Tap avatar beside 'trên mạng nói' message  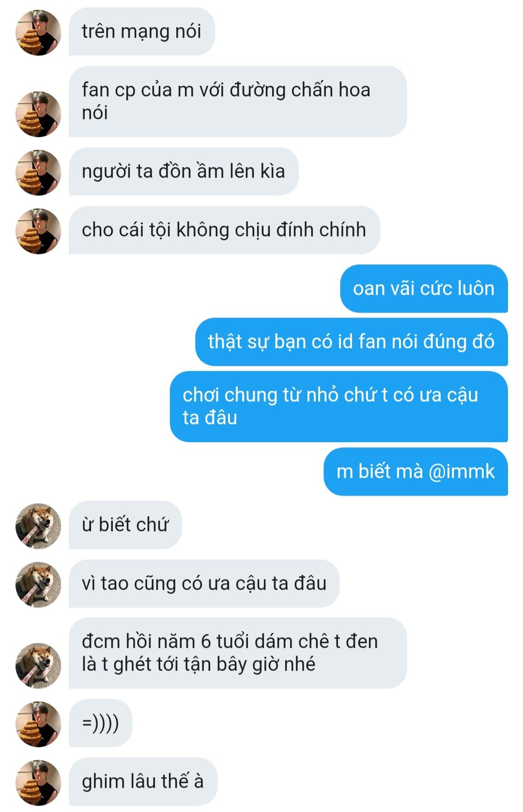tap(38, 32)
